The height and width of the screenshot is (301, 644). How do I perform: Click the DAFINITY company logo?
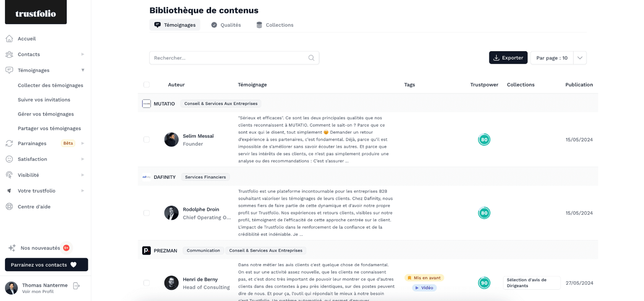(146, 177)
